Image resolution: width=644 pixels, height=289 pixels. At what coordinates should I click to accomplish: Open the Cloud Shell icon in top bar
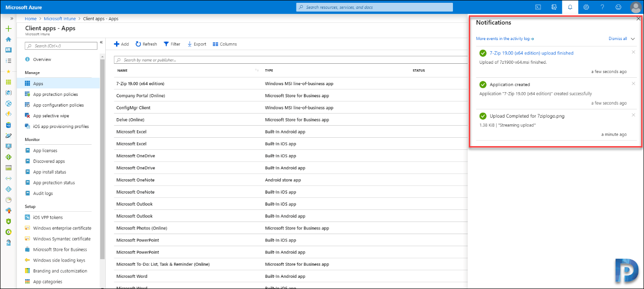[x=538, y=7]
